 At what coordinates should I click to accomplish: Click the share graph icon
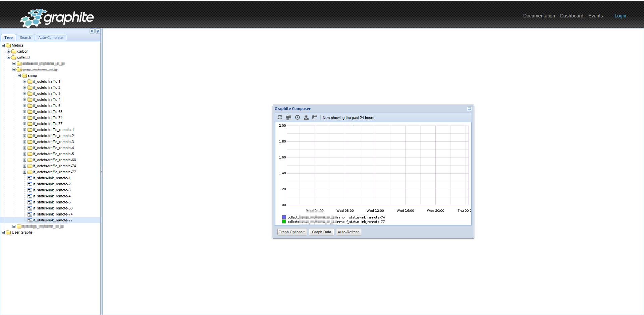click(x=315, y=117)
